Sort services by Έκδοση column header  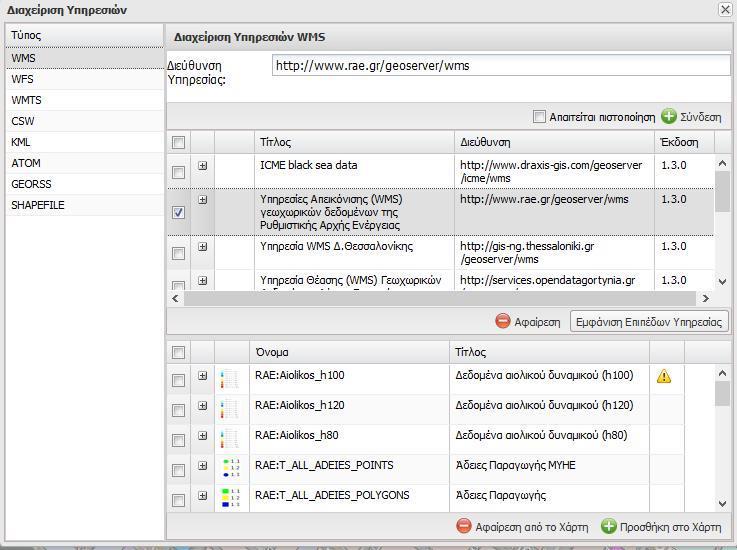(684, 142)
